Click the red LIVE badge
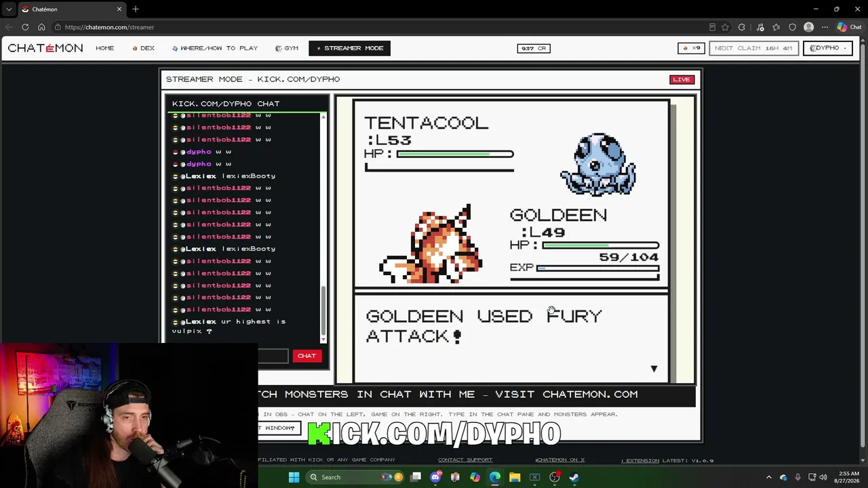 (x=682, y=79)
